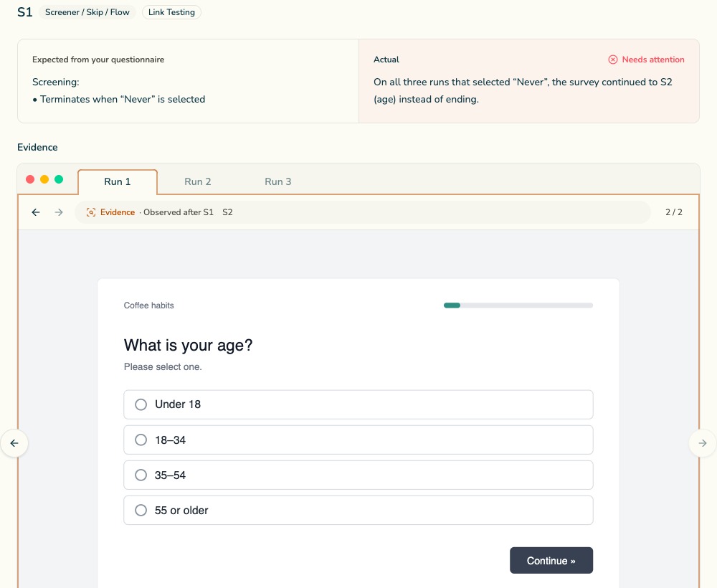
Task: Click the 'Expected from your questionnaire' heading
Action: click(98, 60)
